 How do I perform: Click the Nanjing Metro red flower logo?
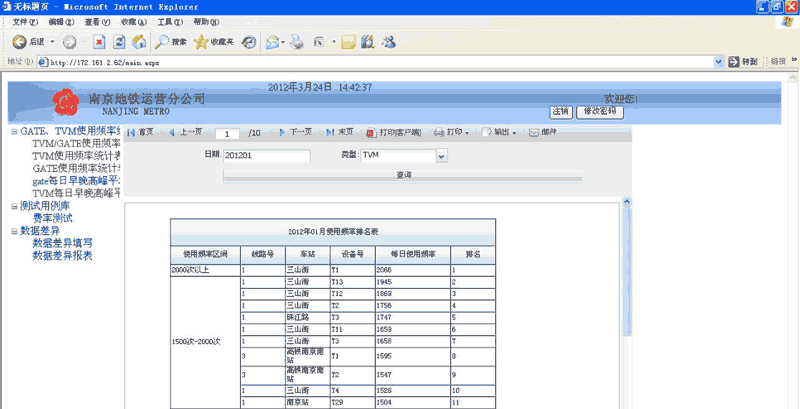pos(66,101)
